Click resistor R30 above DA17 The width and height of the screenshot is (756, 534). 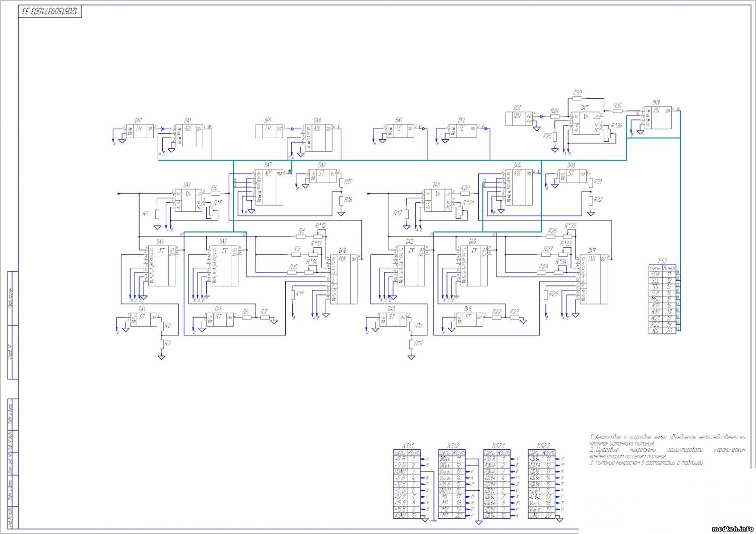tap(578, 99)
